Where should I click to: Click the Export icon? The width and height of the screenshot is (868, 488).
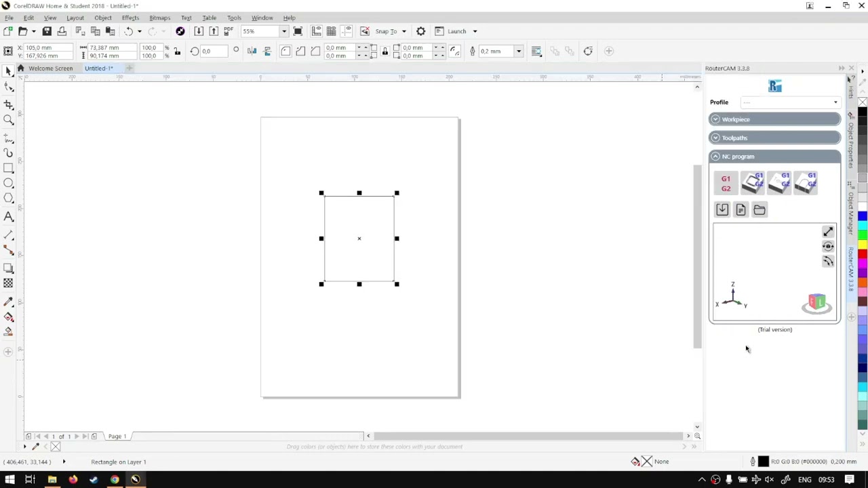[214, 31]
